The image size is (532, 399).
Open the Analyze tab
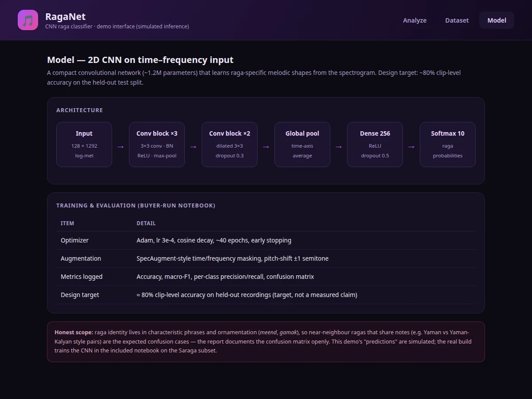tap(415, 20)
